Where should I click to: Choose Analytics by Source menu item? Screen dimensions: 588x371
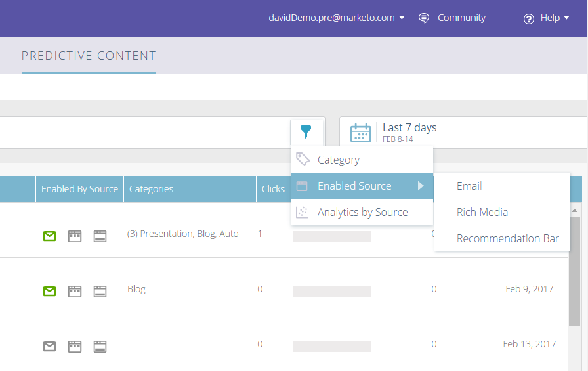[362, 212]
